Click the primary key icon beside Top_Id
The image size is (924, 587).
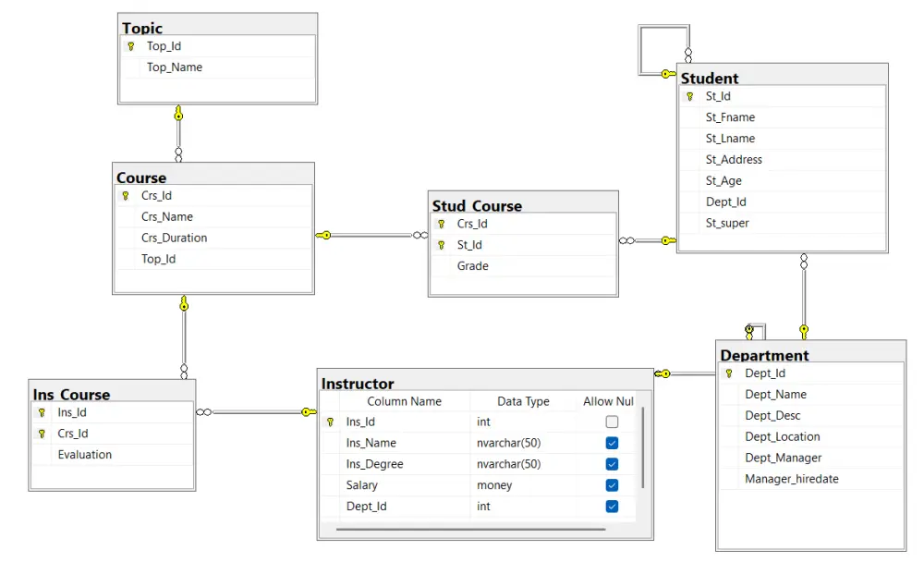pyautogui.click(x=131, y=46)
